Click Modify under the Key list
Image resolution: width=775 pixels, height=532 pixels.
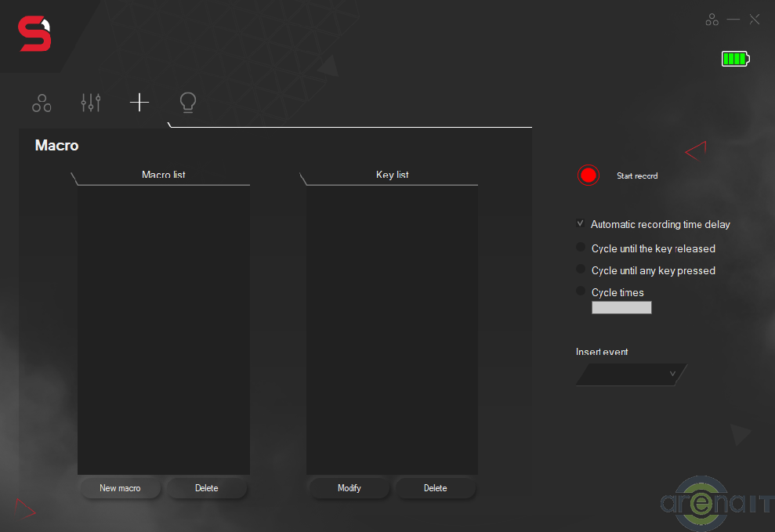coord(349,488)
